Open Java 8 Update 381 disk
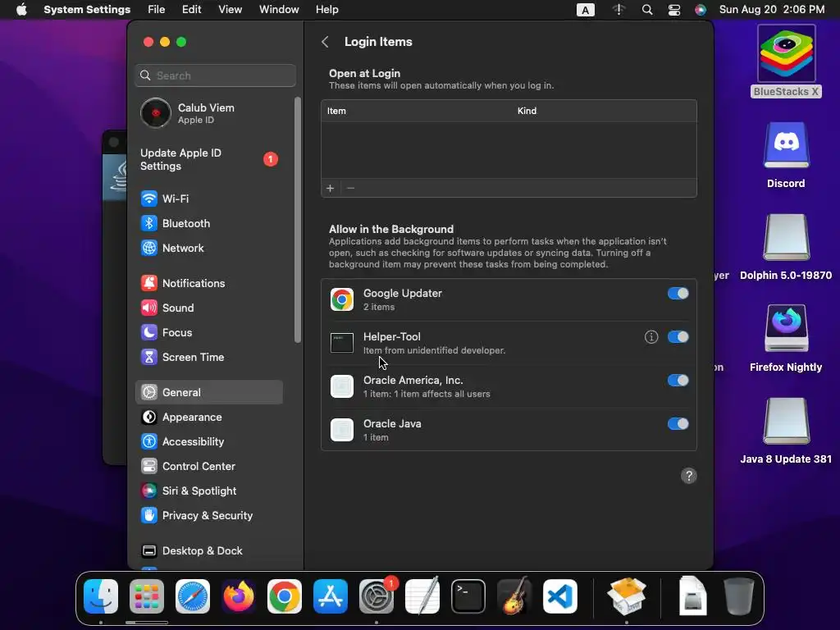The height and width of the screenshot is (630, 840). click(786, 431)
